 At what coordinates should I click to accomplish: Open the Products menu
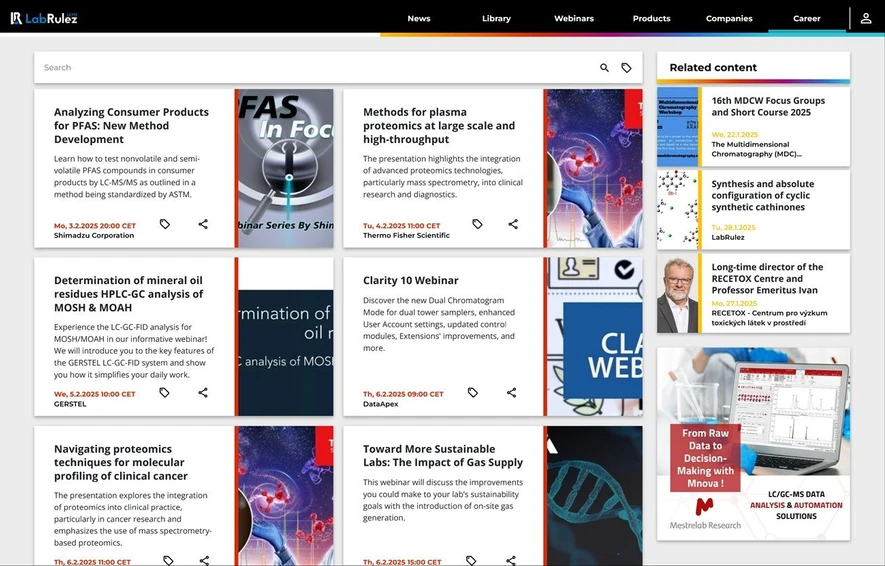[651, 18]
